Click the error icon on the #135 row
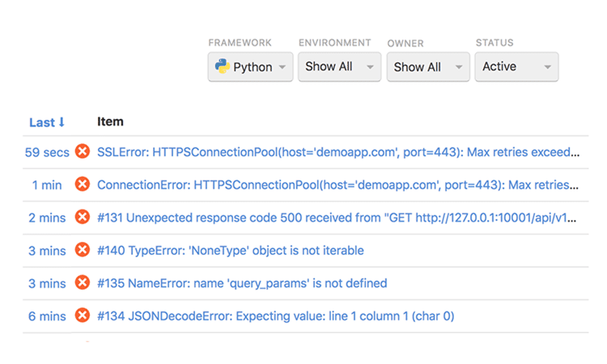 [82, 283]
